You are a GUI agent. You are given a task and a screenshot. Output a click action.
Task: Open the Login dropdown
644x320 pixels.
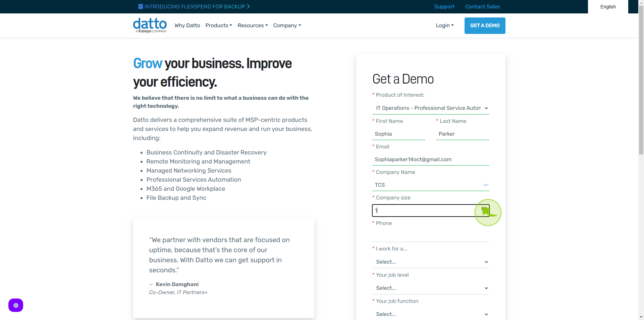pos(445,26)
